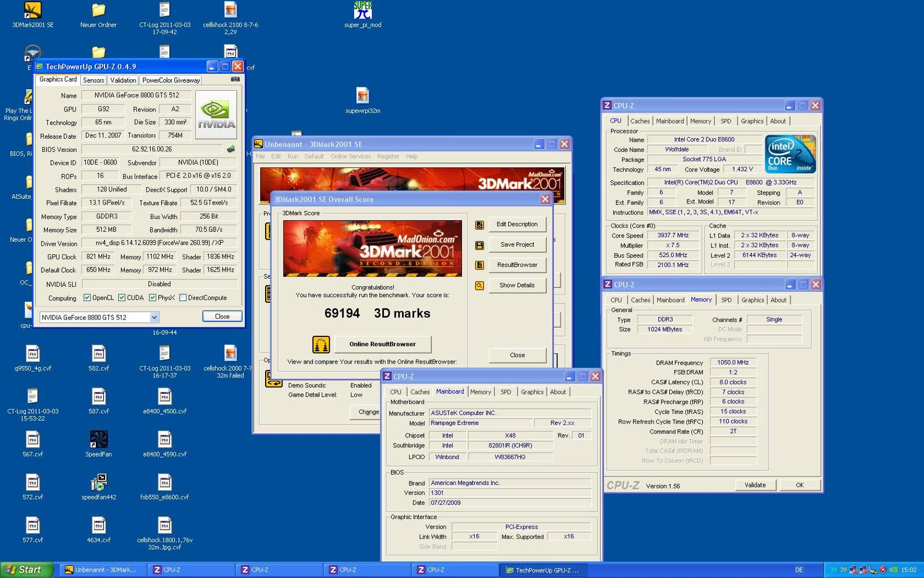The width and height of the screenshot is (924, 578).
Task: Toggle the DirectCompute checkbox in GPU-Z
Action: [x=182, y=298]
